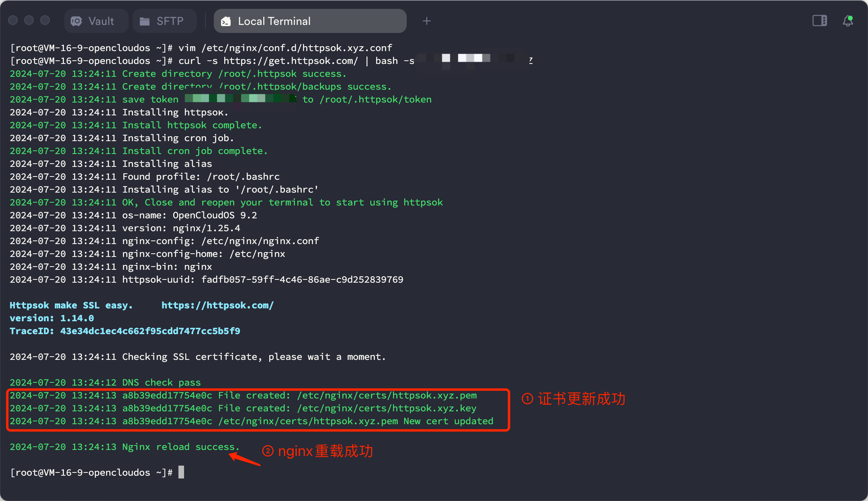Click 'OK, Close and reopen your terminal' line
Image resolution: width=868 pixels, height=501 pixels.
[226, 202]
